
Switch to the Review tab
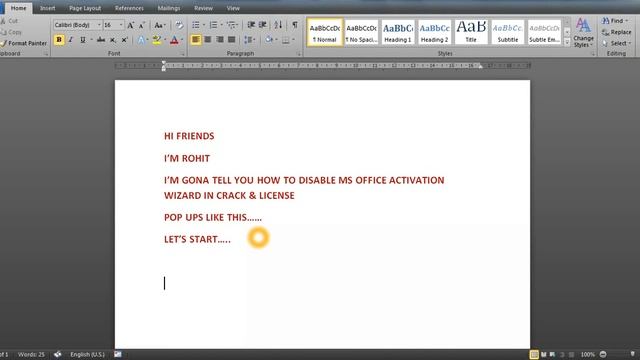pyautogui.click(x=203, y=8)
